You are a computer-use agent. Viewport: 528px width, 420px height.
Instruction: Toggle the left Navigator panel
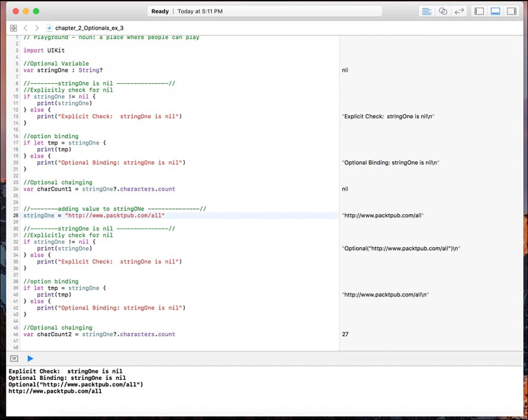[x=479, y=11]
